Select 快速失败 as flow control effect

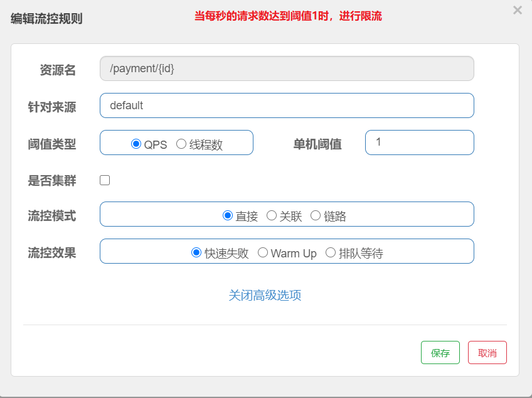196,253
